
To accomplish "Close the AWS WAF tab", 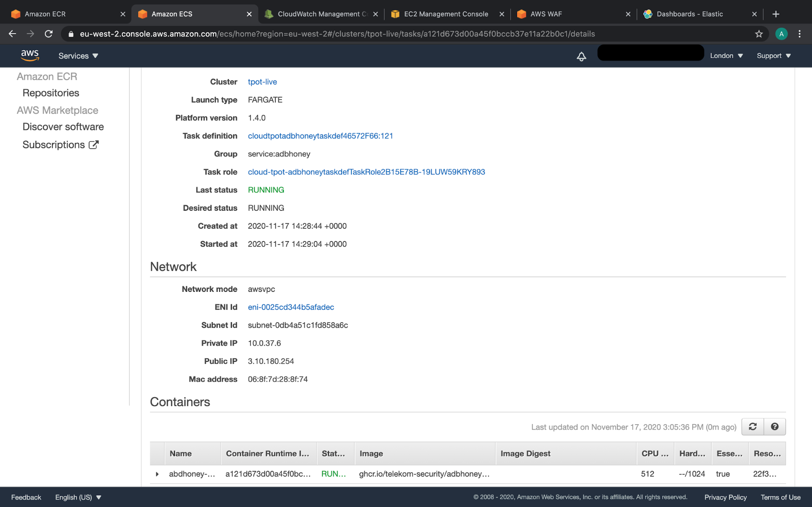I will click(x=628, y=14).
